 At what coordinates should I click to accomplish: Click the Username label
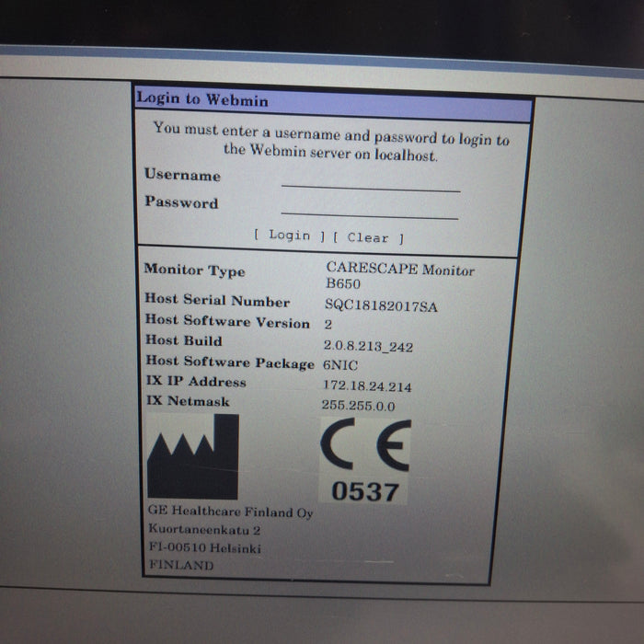182,175
